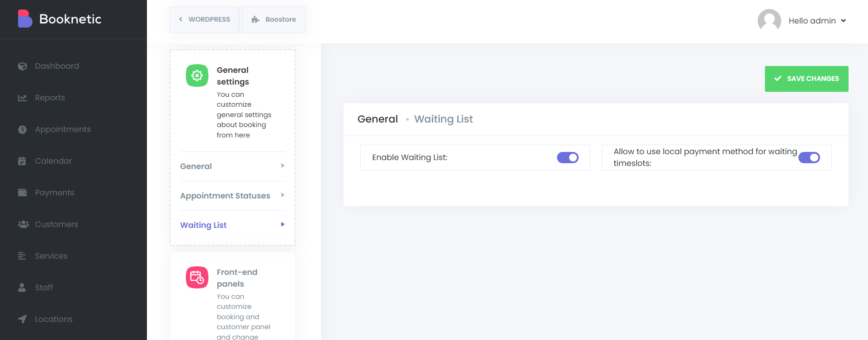868x340 pixels.
Task: Go back to WordPress
Action: pyautogui.click(x=204, y=19)
